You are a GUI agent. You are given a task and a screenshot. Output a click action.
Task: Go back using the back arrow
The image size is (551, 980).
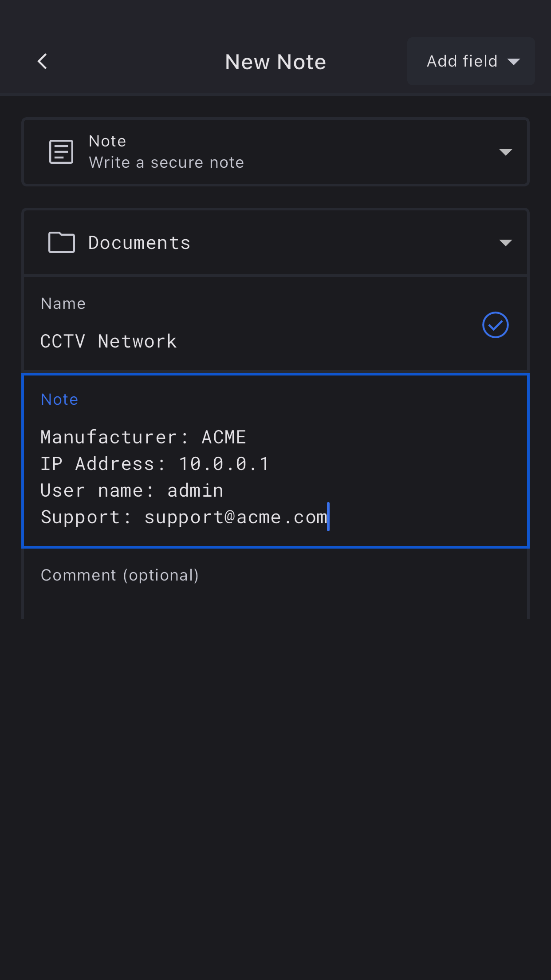(x=43, y=62)
